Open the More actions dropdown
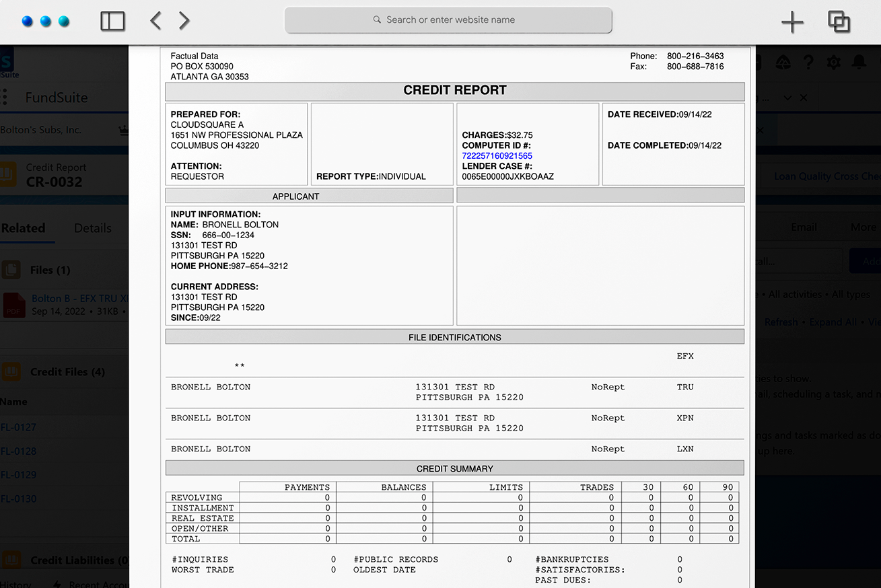 point(864,227)
